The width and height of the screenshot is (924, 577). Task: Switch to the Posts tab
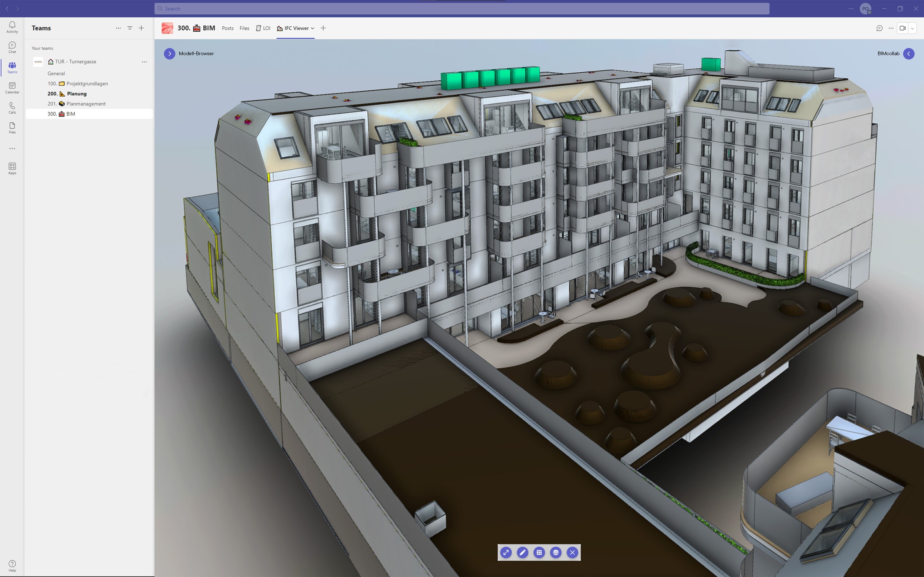[227, 28]
